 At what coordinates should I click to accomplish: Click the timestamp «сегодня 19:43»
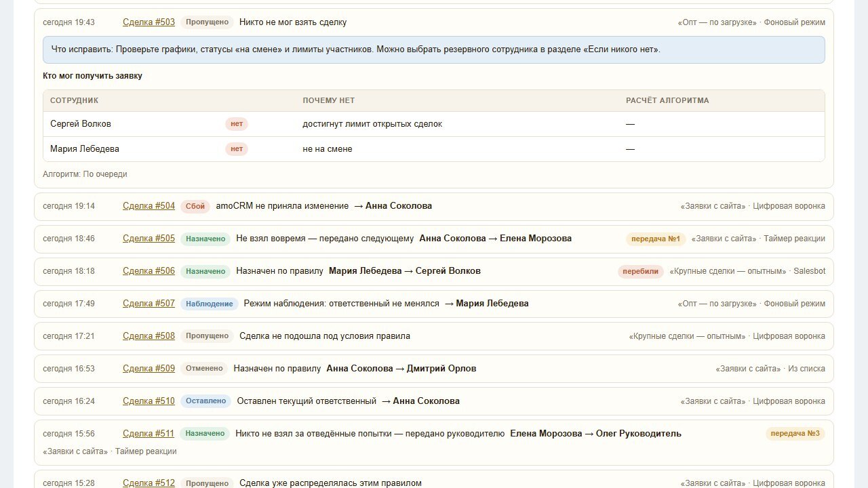point(68,22)
